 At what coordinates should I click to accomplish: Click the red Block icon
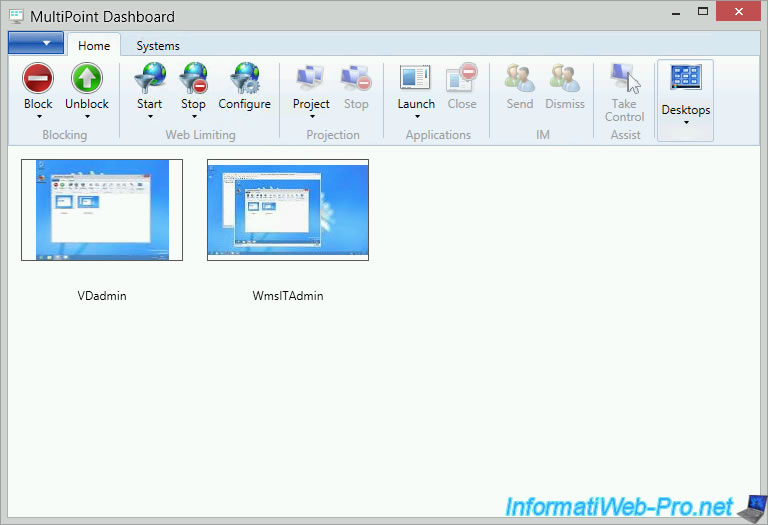38,79
